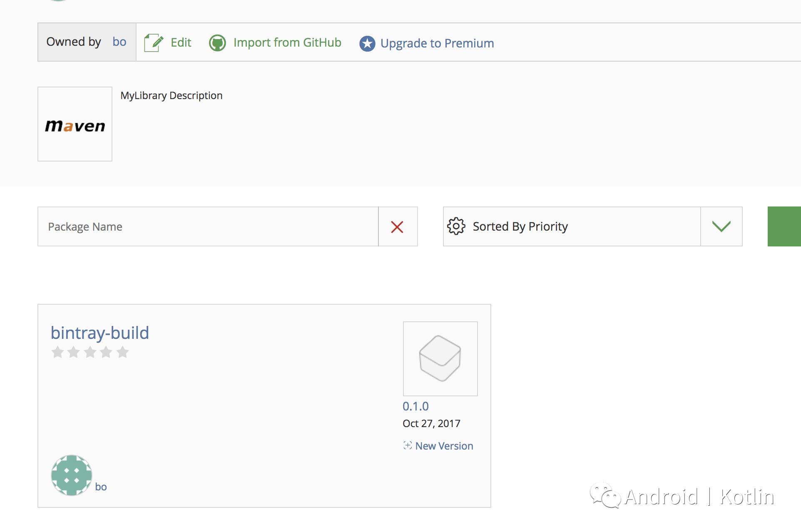Click the GitHub octocat icon
The width and height of the screenshot is (801, 532).
[217, 43]
